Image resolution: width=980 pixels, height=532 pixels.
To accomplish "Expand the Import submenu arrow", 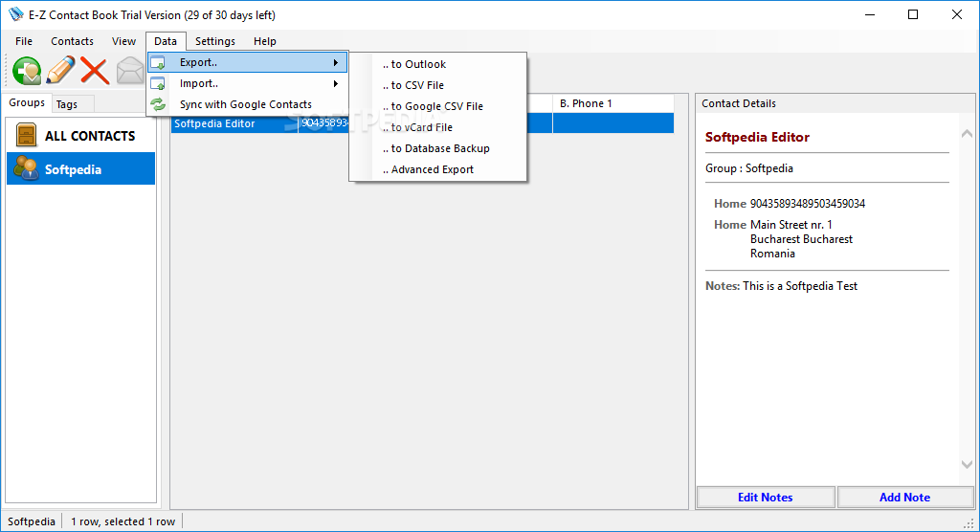I will click(x=336, y=84).
